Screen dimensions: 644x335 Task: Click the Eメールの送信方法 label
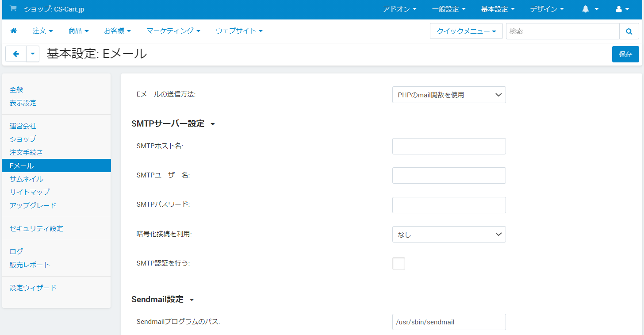tap(166, 94)
